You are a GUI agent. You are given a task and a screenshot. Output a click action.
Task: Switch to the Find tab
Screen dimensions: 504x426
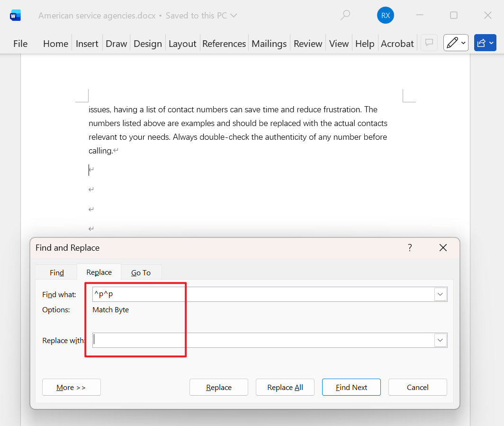56,272
